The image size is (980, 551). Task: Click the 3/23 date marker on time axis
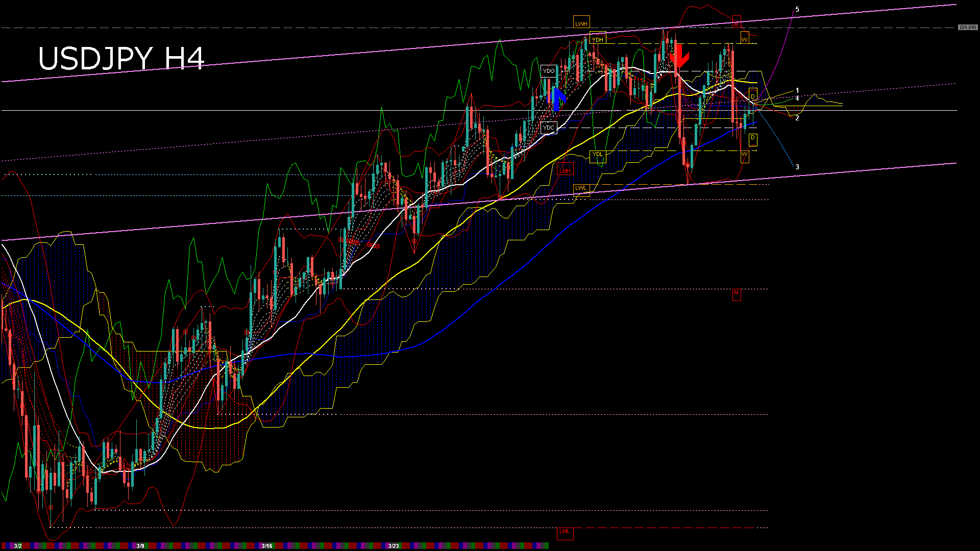click(x=394, y=546)
